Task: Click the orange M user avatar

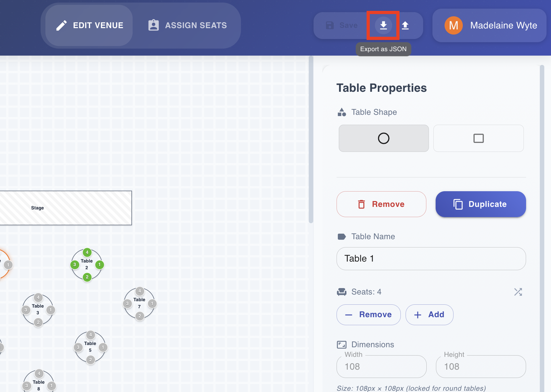Action: [454, 25]
